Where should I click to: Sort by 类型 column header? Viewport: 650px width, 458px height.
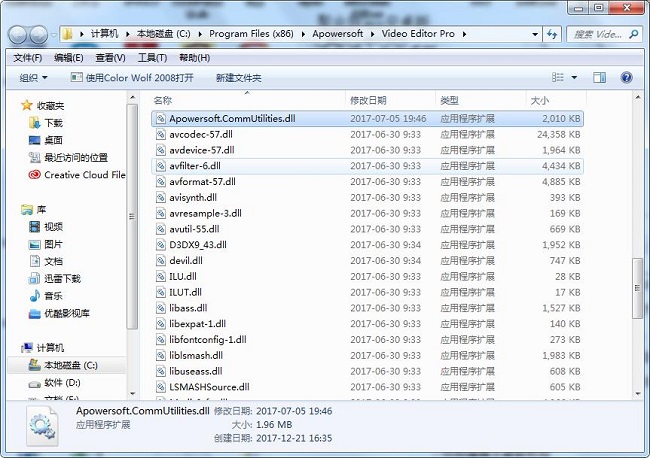(481, 100)
